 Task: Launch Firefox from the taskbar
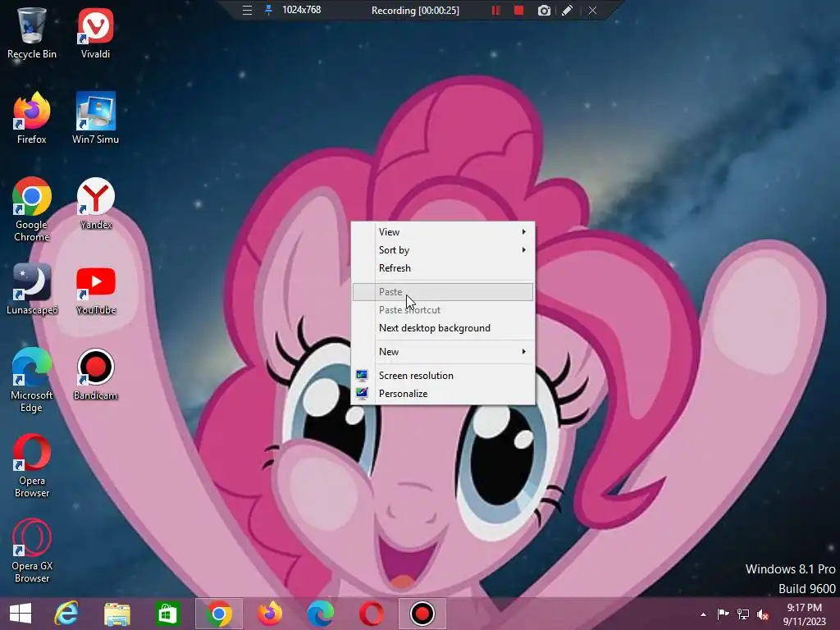click(269, 614)
